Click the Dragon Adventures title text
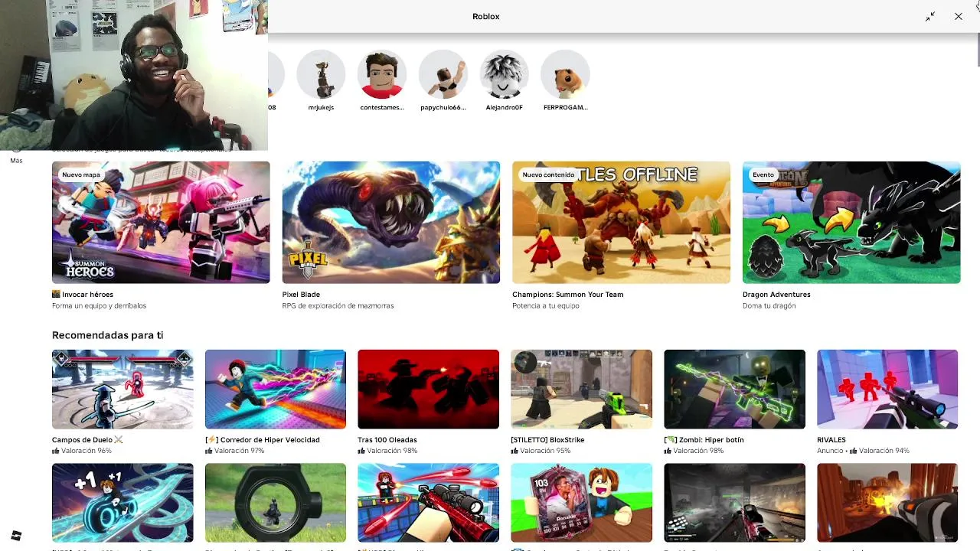 click(776, 295)
